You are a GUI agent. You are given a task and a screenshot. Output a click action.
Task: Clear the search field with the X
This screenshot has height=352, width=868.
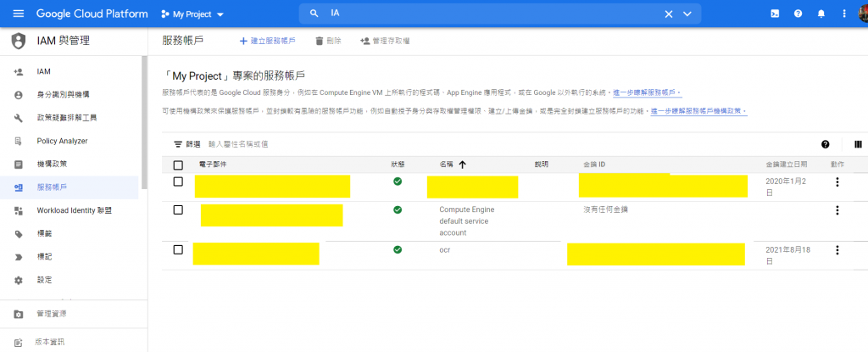669,14
